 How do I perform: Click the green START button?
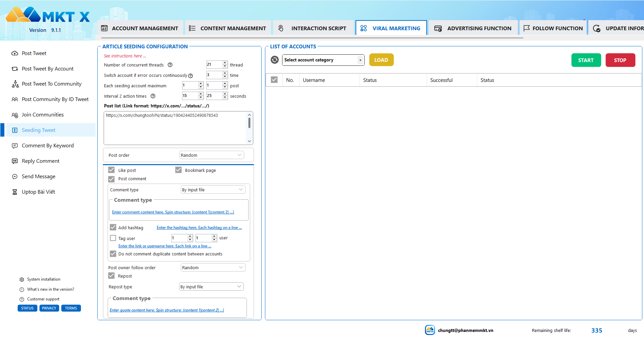[586, 60]
